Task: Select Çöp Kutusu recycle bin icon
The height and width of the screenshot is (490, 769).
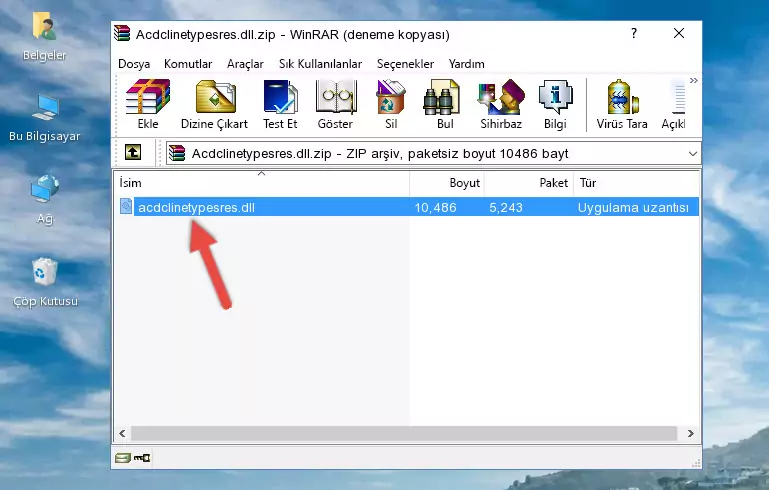Action: pyautogui.click(x=45, y=271)
